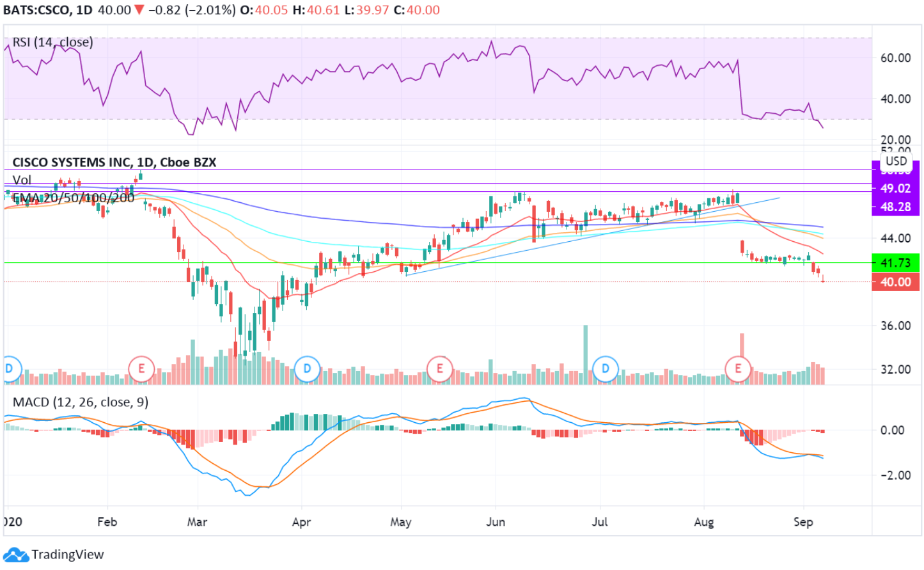Click the open value O:40.05
924x570 pixels.
tap(264, 10)
